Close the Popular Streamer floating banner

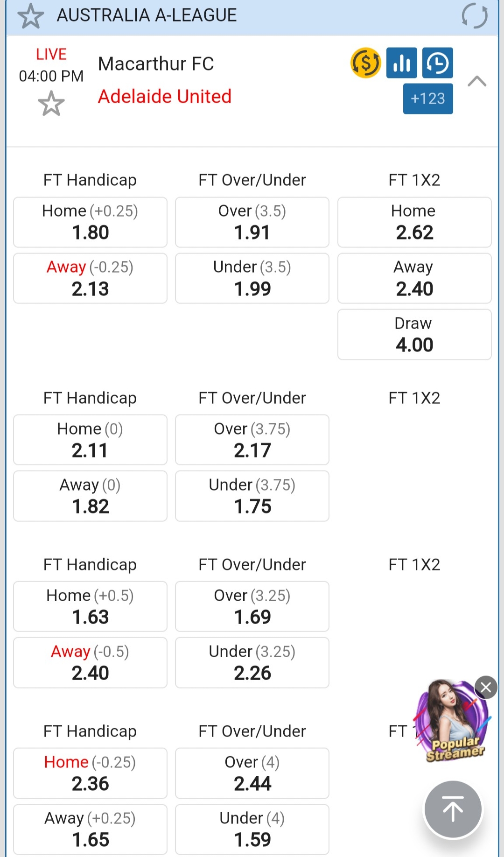coord(486,687)
